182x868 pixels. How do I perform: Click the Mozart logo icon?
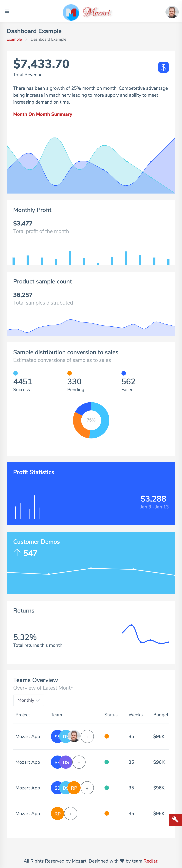point(71,13)
